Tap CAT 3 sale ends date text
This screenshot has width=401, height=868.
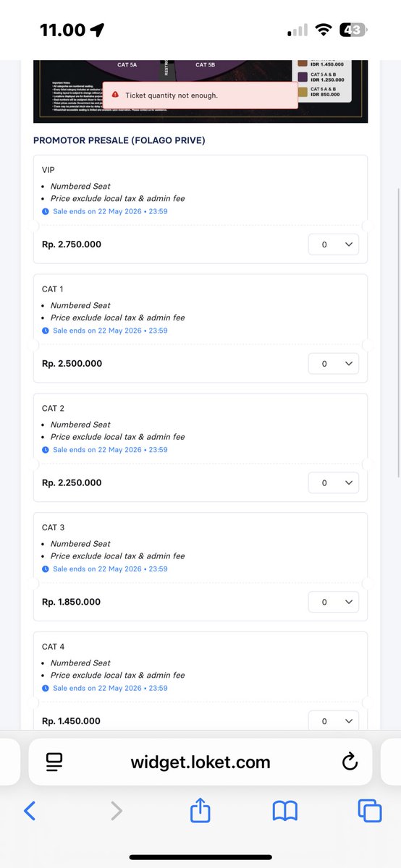[x=110, y=569]
